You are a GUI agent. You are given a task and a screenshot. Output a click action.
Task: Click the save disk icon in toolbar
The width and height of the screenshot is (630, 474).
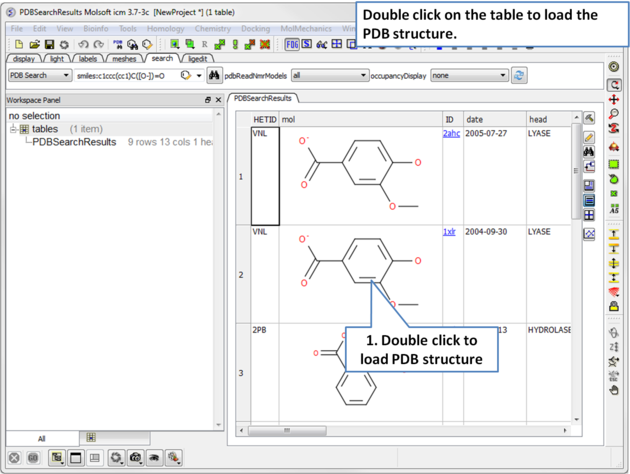coord(49,45)
